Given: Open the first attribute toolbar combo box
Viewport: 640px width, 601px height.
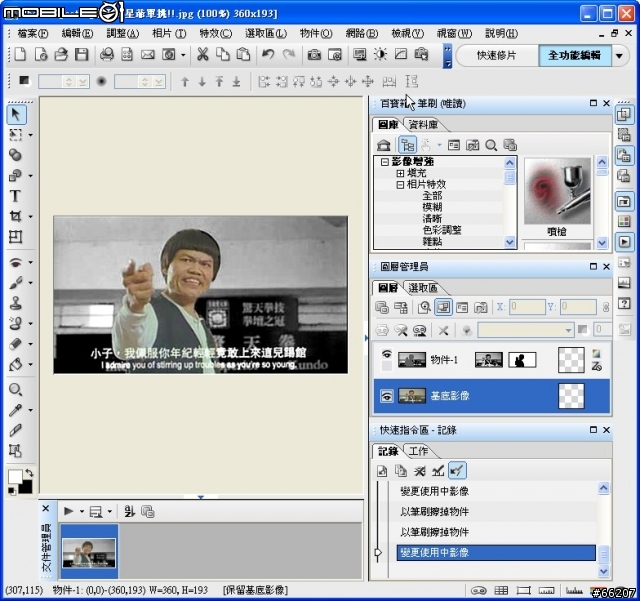Looking at the screenshot, I should pos(64,82).
